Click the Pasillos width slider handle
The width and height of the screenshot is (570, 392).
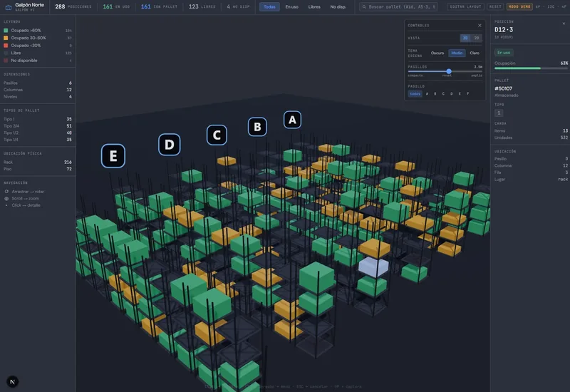(449, 71)
